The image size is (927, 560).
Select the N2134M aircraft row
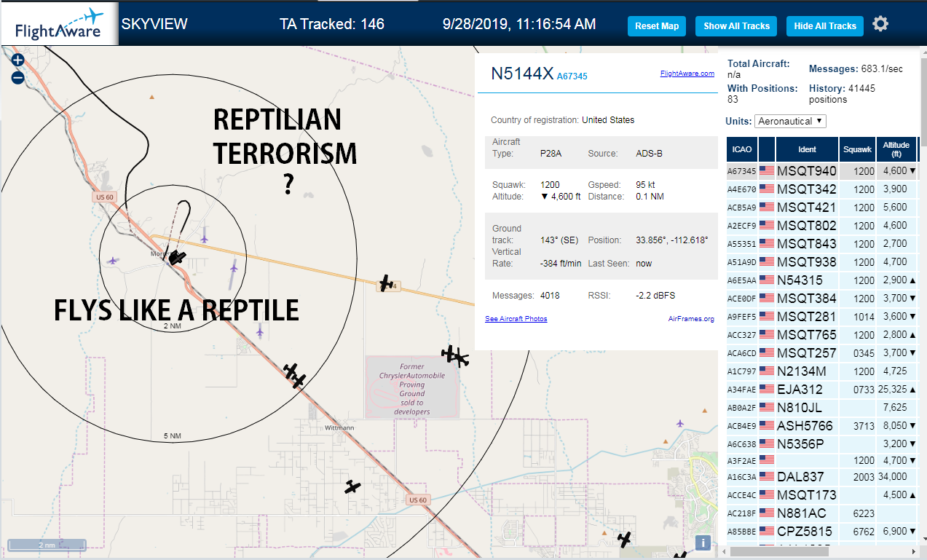[822, 371]
